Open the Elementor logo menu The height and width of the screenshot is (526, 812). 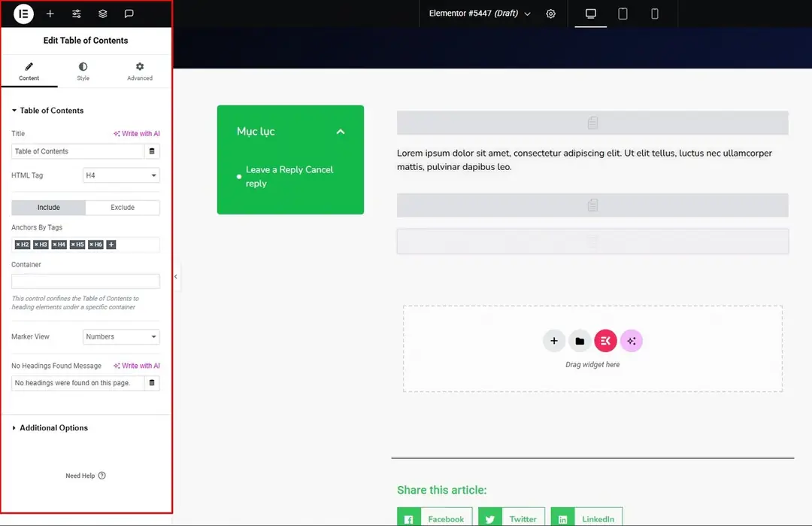[x=23, y=14]
